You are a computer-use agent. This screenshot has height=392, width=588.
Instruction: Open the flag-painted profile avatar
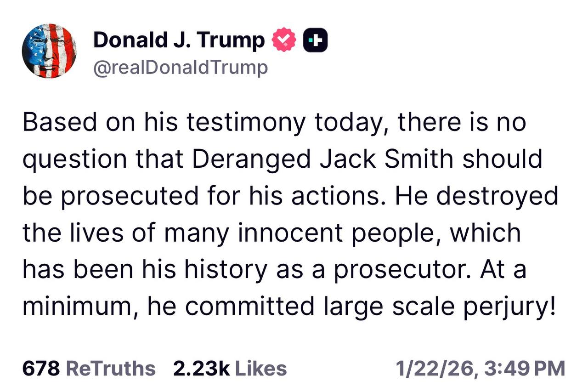(49, 51)
